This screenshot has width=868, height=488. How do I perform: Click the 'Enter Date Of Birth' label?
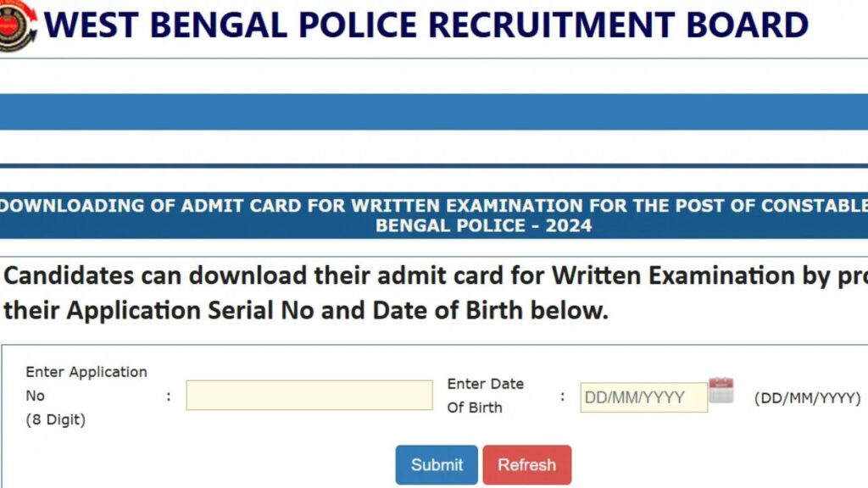click(x=485, y=396)
